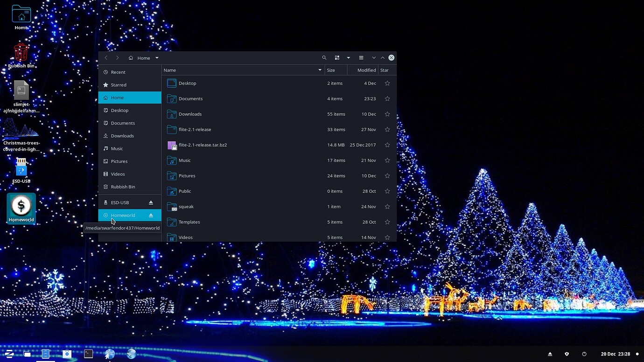Eject the Homeworld drive
644x362 pixels.
tap(151, 215)
